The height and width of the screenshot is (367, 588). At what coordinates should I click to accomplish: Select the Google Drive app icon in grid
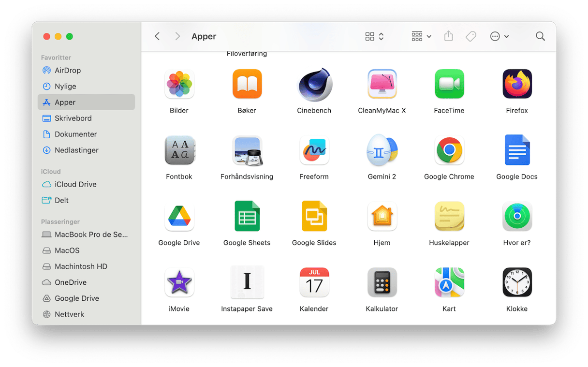(x=179, y=216)
